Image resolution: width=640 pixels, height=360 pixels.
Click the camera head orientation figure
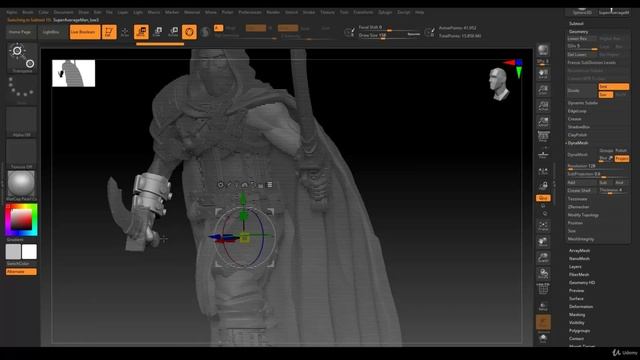499,84
